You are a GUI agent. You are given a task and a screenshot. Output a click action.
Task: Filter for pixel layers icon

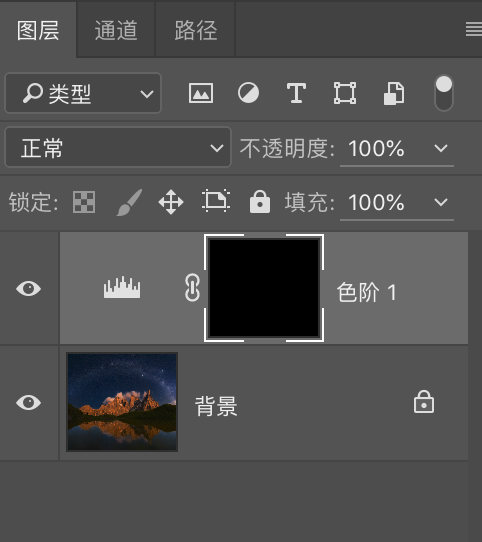tap(201, 93)
